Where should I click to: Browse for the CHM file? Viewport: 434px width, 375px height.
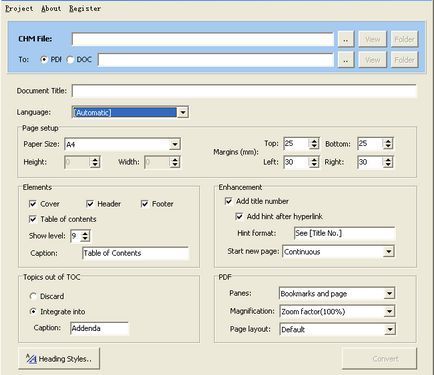346,39
